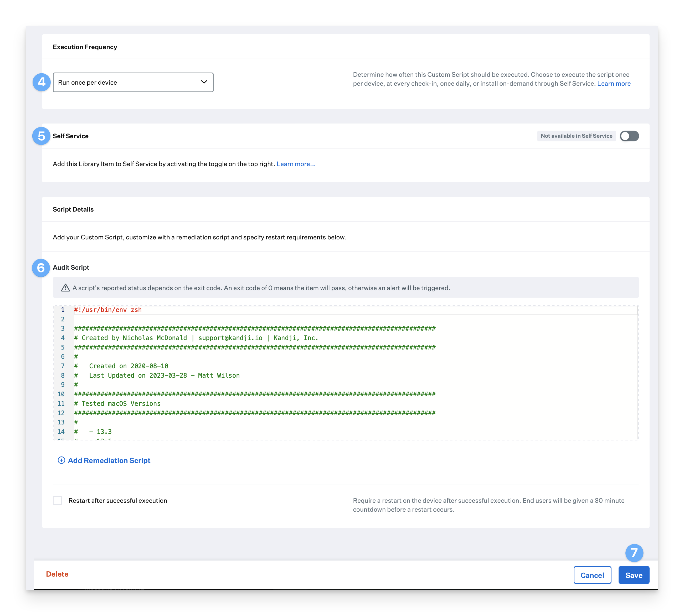Click line number 11 in editor gutter
Screen dimensions: 684x616
tap(61, 403)
